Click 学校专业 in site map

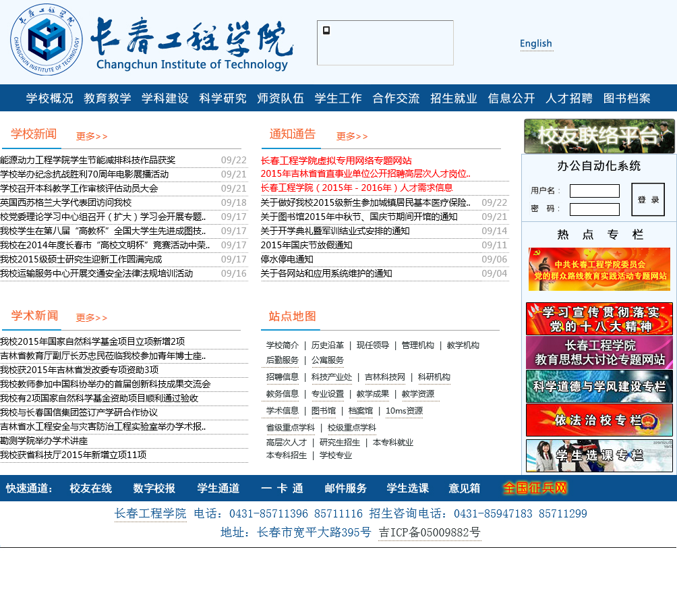tap(336, 455)
